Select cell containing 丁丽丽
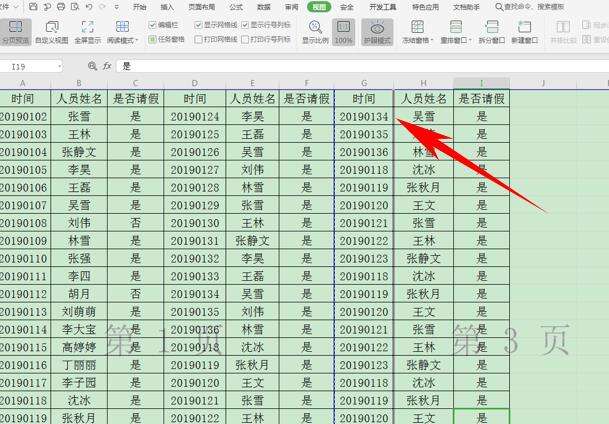609x424 pixels. click(79, 365)
